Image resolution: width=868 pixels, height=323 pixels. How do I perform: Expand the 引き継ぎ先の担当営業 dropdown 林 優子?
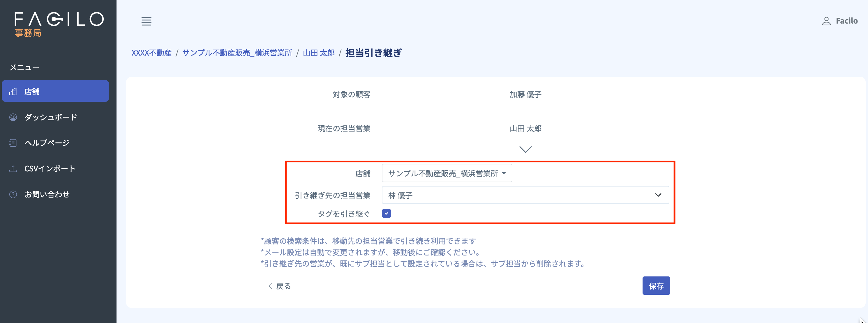click(x=525, y=195)
